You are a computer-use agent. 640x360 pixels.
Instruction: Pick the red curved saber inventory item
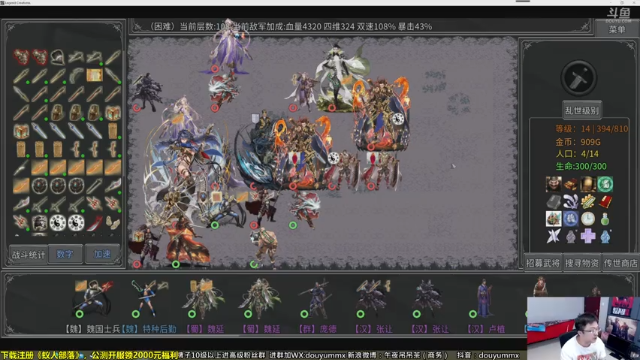[x=94, y=223]
